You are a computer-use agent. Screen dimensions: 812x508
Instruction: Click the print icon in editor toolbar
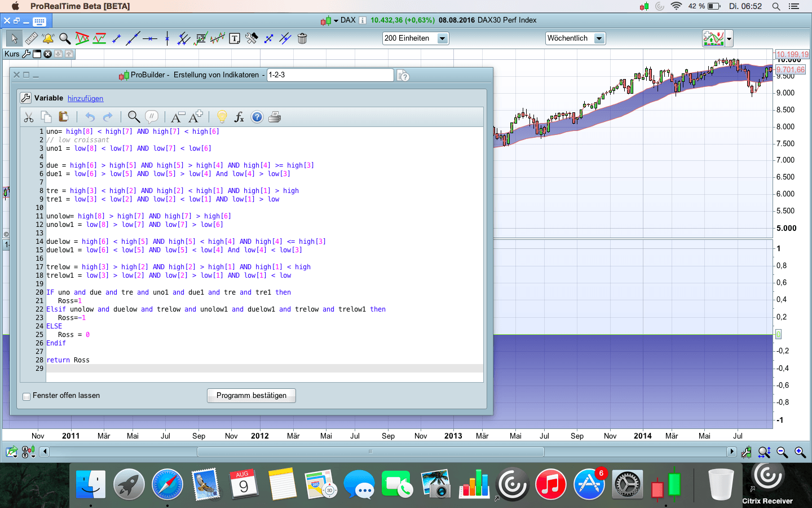click(x=275, y=117)
